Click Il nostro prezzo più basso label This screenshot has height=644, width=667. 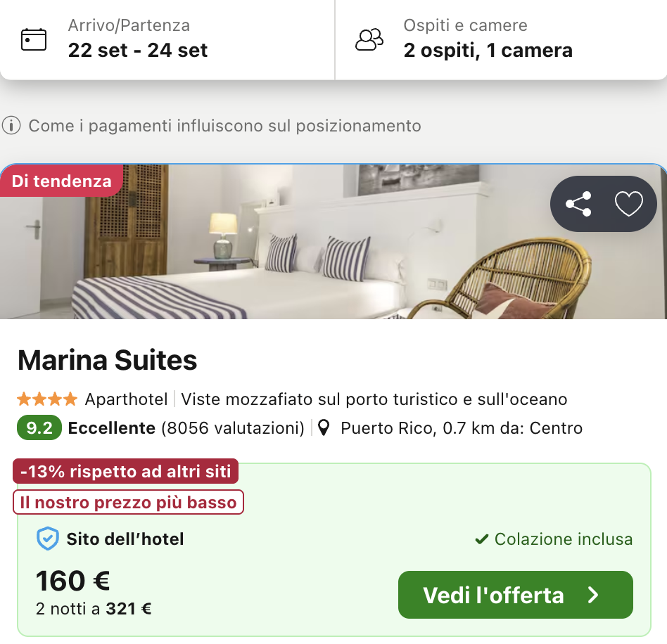point(128,502)
